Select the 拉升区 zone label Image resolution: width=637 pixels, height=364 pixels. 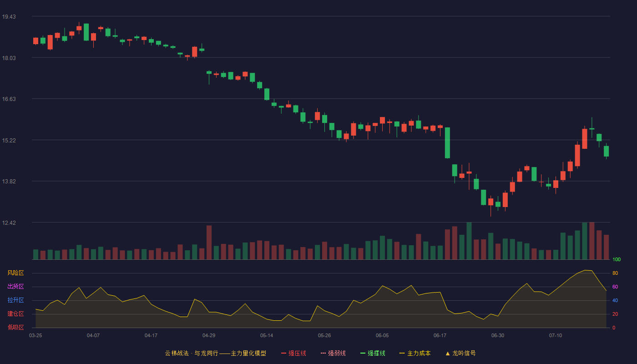[15, 300]
